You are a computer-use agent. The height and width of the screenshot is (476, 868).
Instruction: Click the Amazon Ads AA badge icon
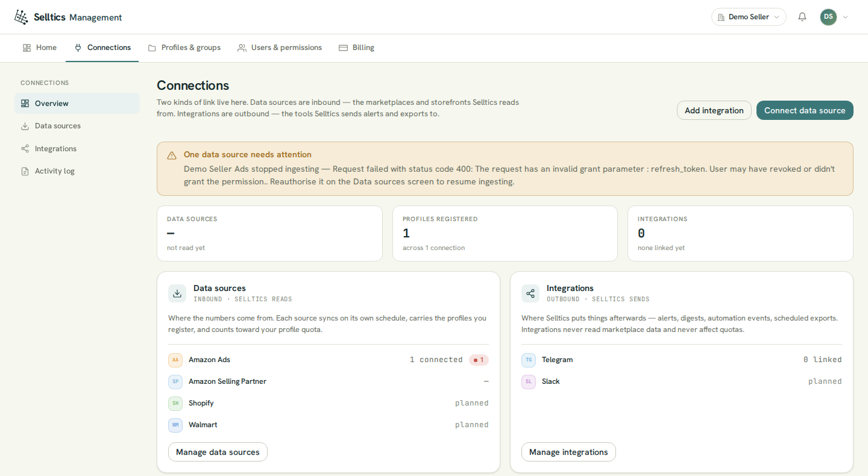175,360
